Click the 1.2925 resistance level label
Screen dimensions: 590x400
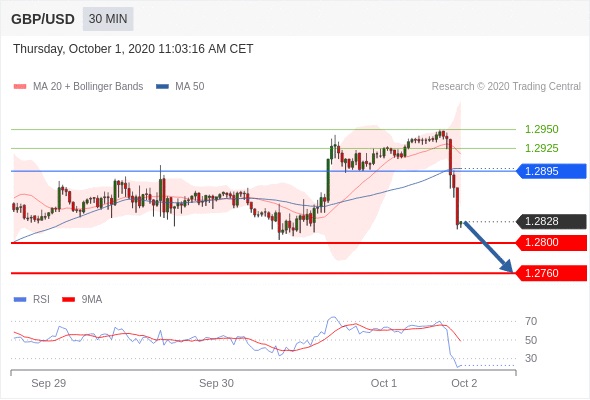pos(542,148)
